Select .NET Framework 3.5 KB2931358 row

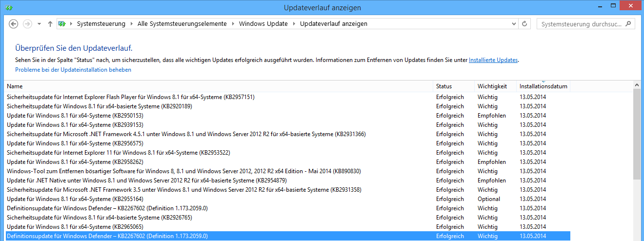click(287, 190)
